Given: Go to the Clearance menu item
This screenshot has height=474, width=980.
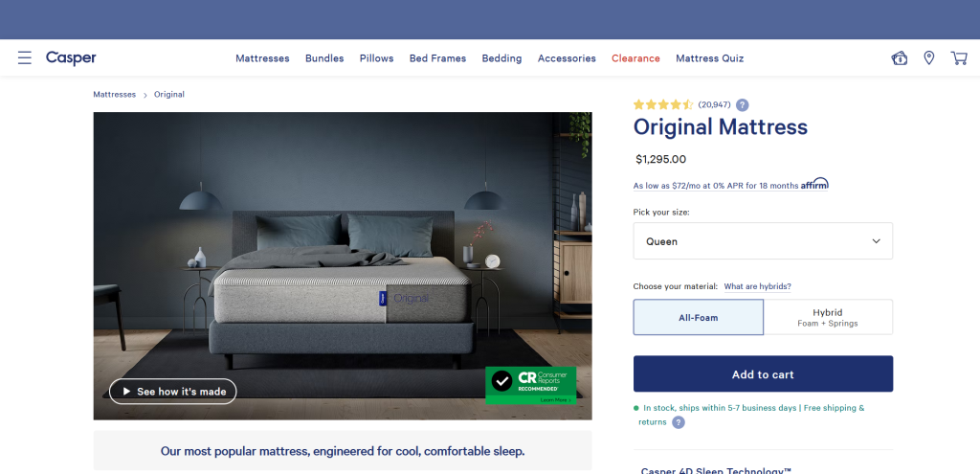Looking at the screenshot, I should pos(635,58).
